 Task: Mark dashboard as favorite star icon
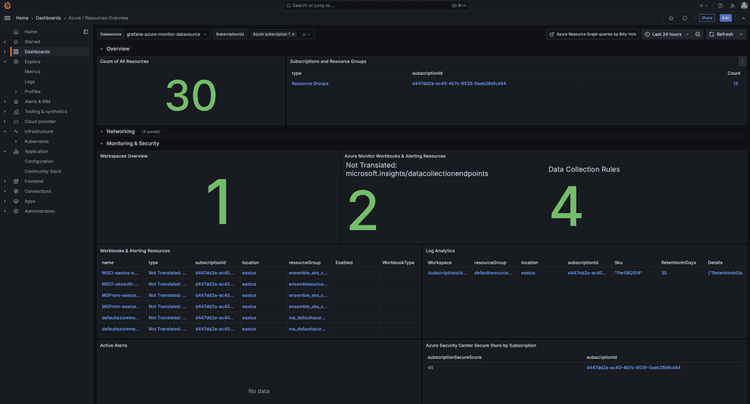coord(671,18)
